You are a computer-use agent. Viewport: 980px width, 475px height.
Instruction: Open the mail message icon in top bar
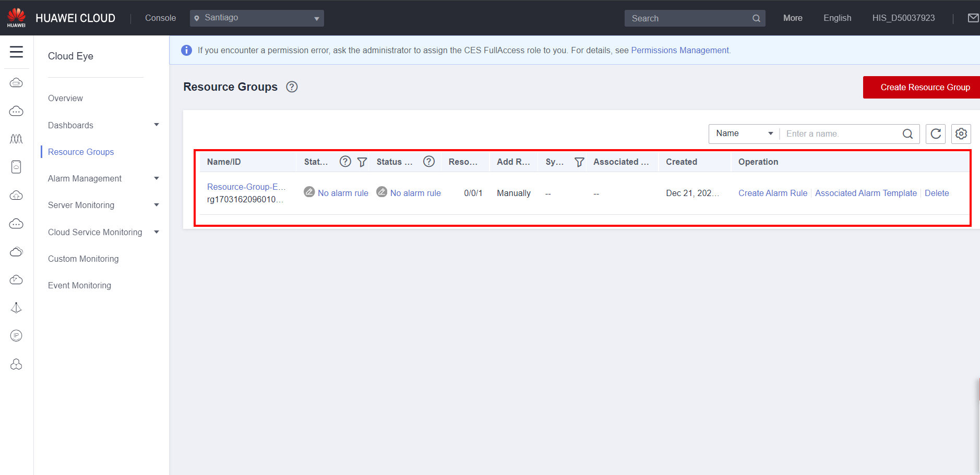[973, 18]
